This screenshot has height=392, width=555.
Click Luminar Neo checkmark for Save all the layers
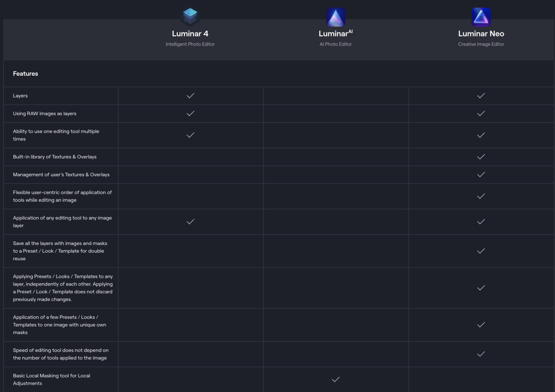481,251
